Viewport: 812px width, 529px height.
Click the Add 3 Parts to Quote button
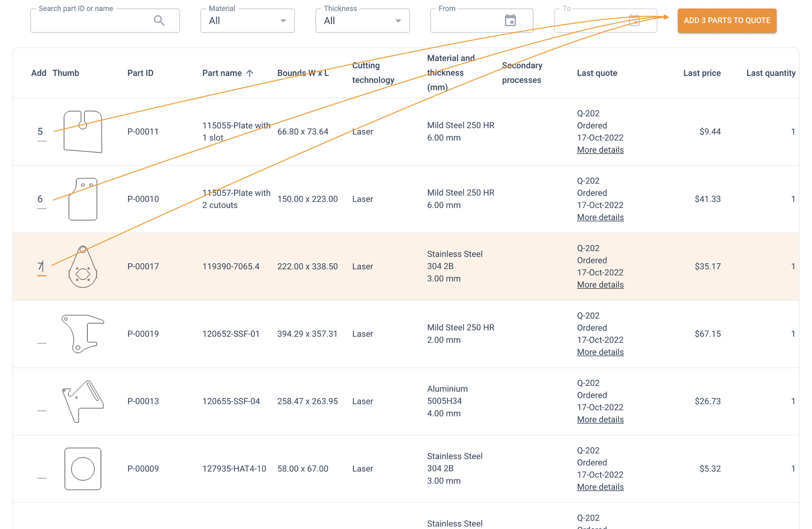pos(727,21)
